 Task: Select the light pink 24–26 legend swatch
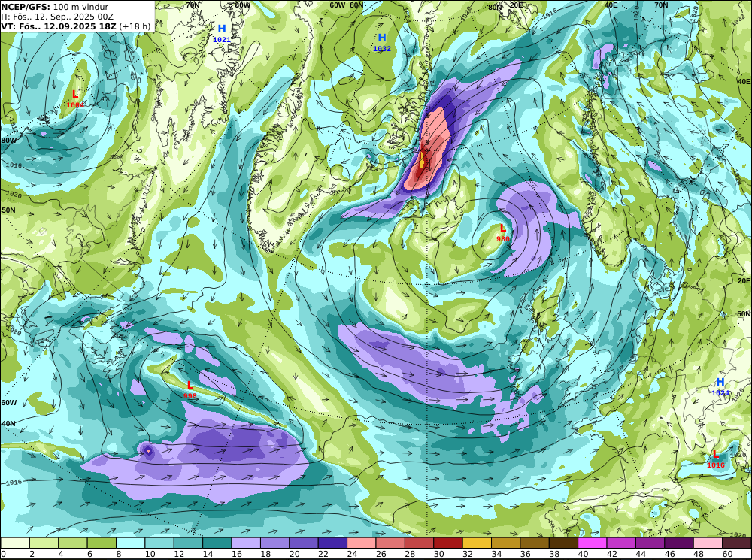[x=362, y=543]
